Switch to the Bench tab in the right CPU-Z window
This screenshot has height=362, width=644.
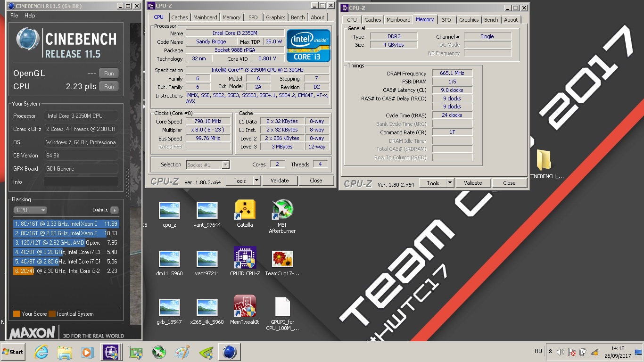tap(491, 20)
